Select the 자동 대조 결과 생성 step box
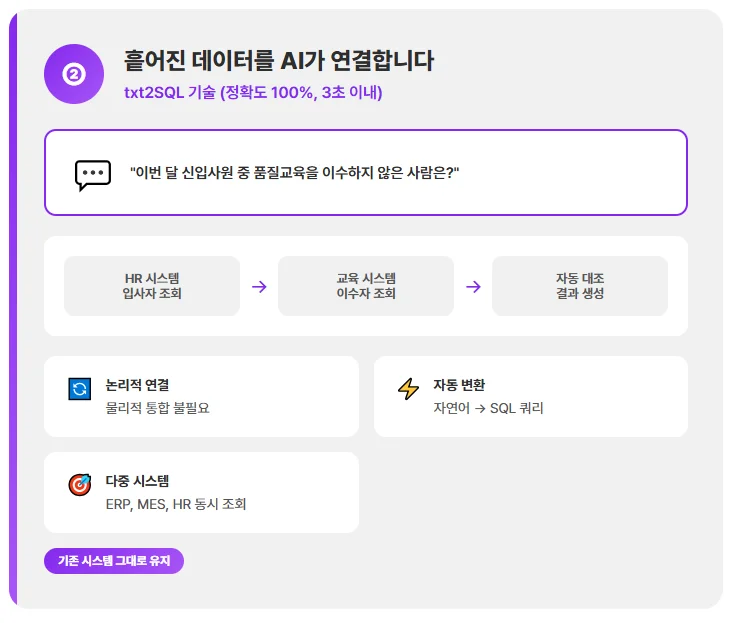736x623 pixels. tap(580, 286)
